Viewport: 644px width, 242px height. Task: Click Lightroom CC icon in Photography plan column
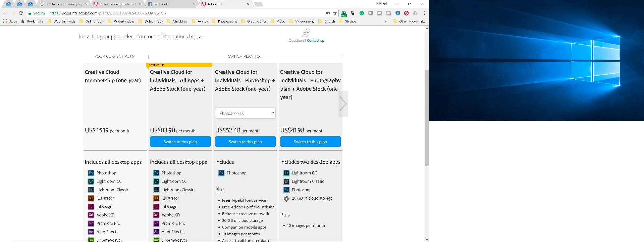[286, 173]
